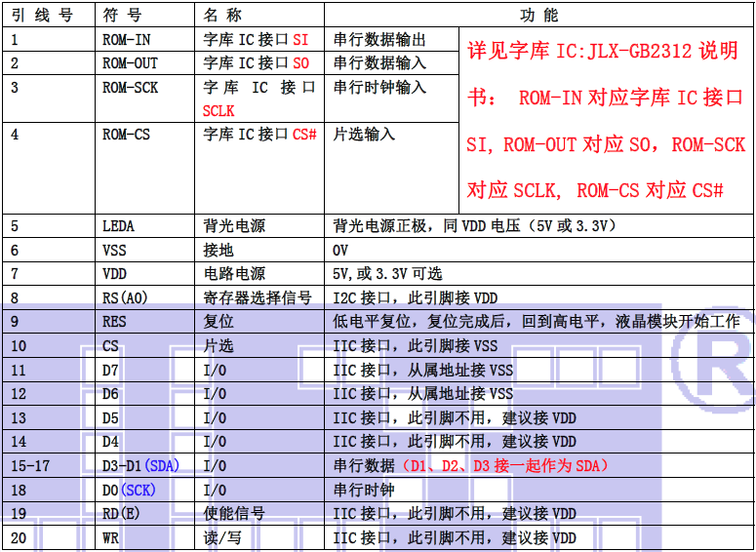756x552 pixels.
Task: Select the ROM-OUT symbol cell
Action: tap(130, 63)
